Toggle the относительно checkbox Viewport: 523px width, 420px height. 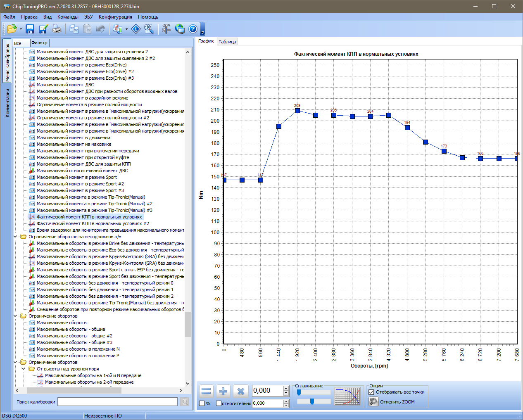(219, 403)
